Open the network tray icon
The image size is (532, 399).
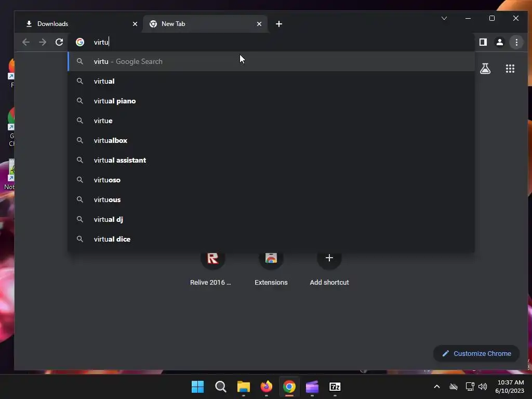[470, 387]
